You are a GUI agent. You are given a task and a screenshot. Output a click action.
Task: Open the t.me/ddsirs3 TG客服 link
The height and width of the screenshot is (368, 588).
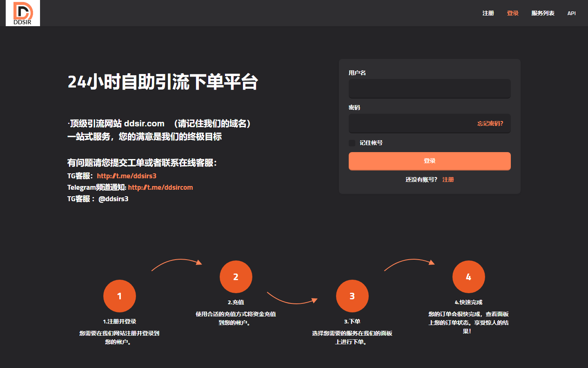pyautogui.click(x=127, y=176)
